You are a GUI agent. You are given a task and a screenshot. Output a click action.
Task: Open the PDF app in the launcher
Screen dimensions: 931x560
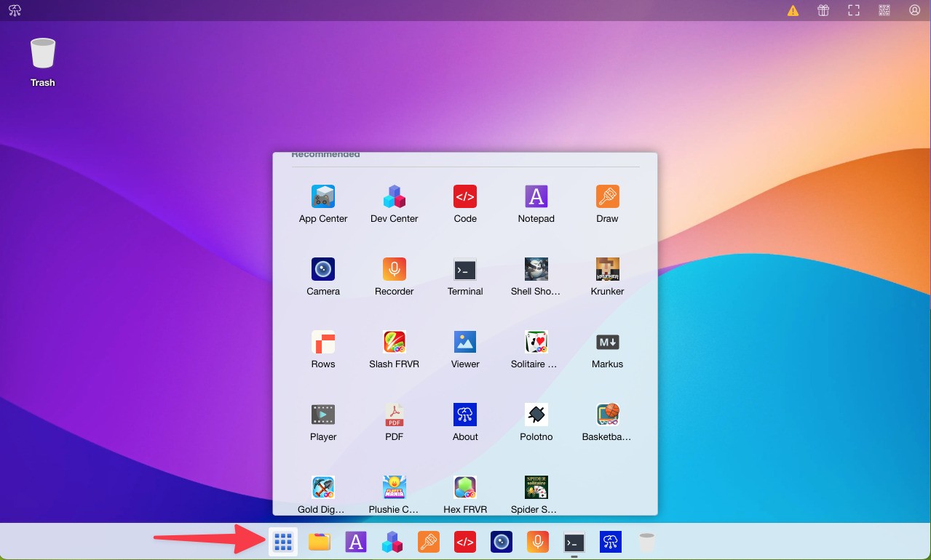394,415
